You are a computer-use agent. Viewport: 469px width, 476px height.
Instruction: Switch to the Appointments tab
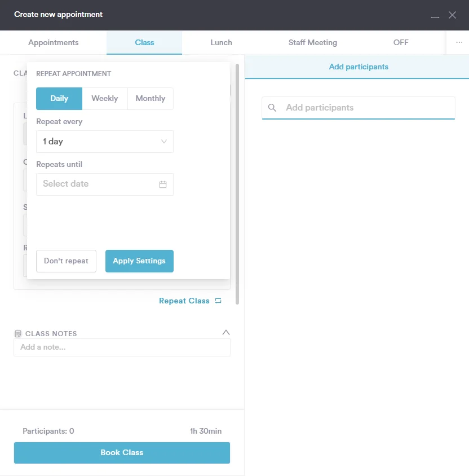(54, 43)
